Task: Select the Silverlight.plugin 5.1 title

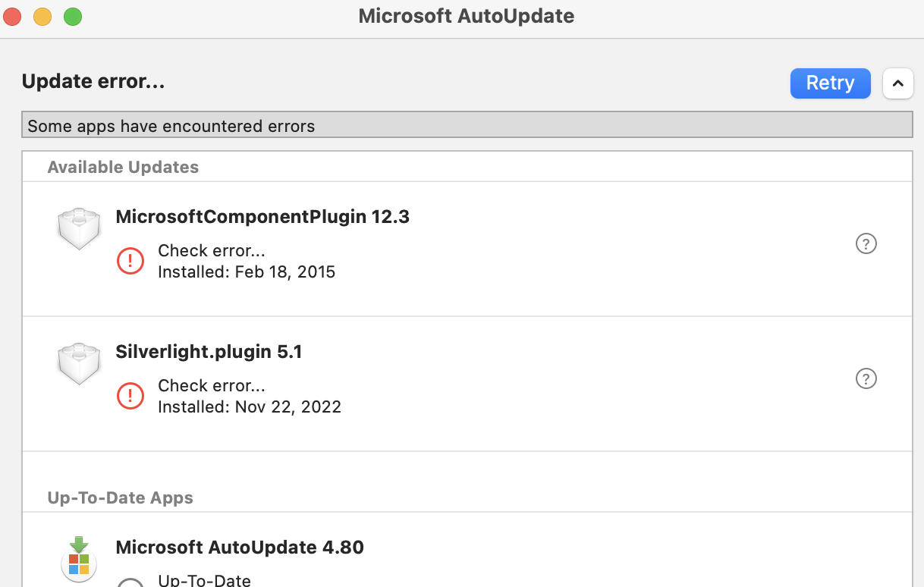Action: pyautogui.click(x=209, y=352)
